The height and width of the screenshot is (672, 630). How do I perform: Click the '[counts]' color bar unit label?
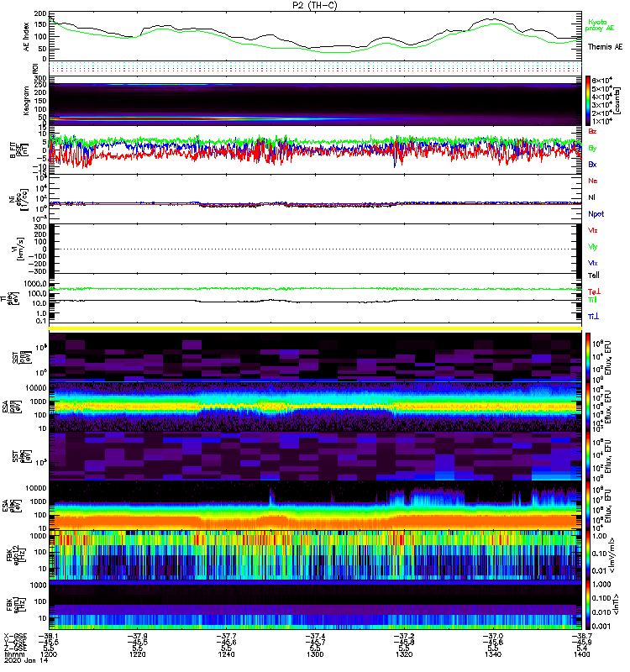pyautogui.click(x=617, y=101)
